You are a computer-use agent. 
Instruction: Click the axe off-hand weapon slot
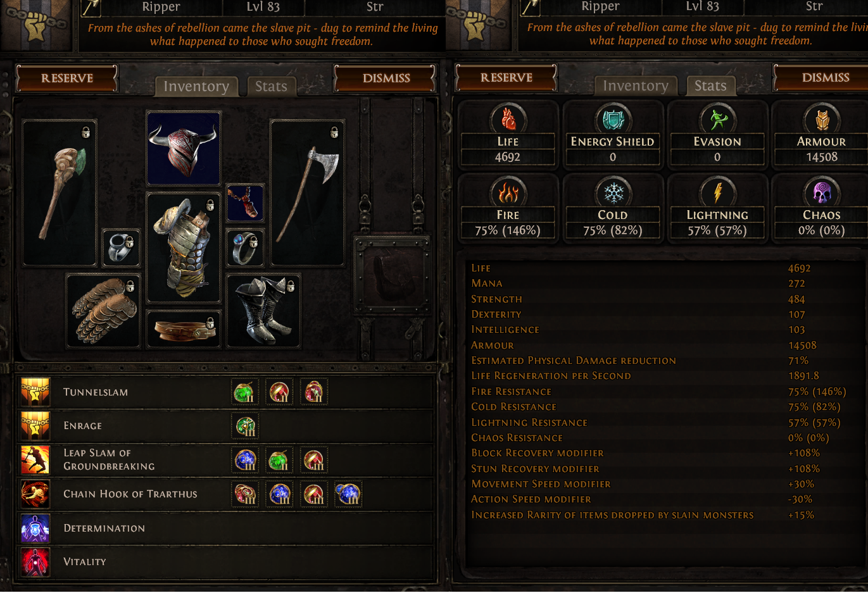[307, 193]
